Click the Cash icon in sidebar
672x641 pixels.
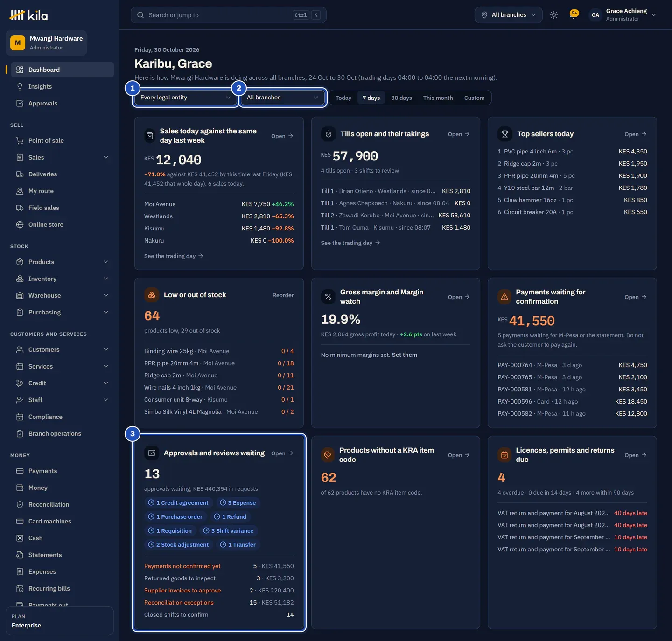click(x=20, y=538)
